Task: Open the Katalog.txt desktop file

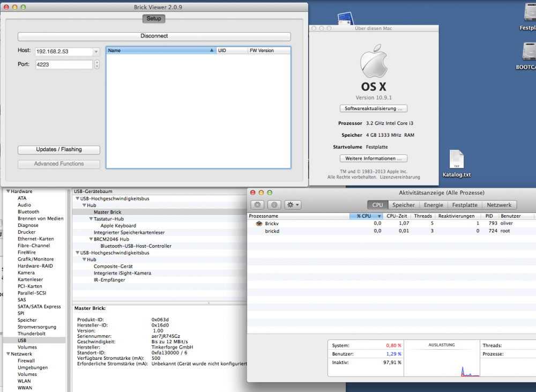Action: click(457, 160)
